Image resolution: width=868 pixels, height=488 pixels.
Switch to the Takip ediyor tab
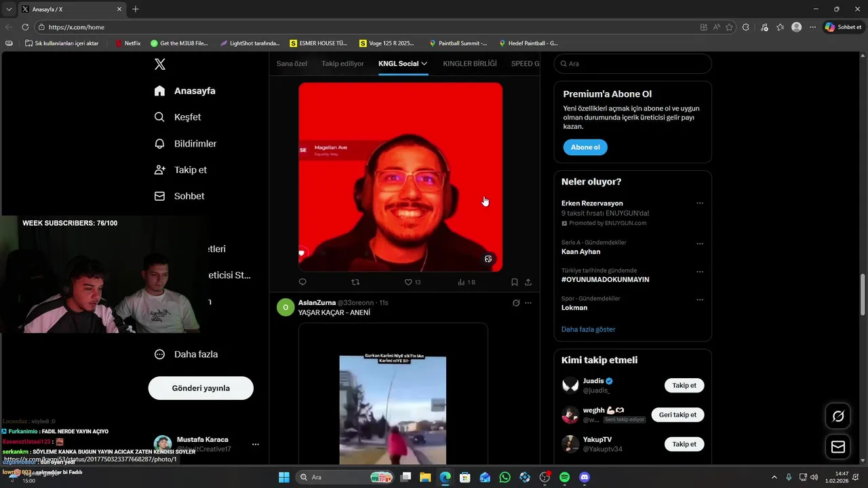click(342, 64)
